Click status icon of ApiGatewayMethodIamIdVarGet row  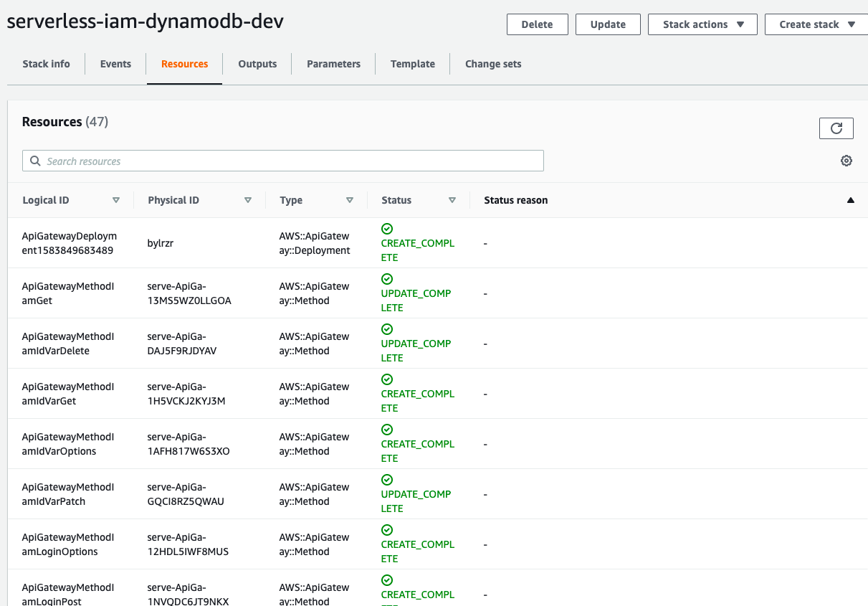click(x=387, y=379)
